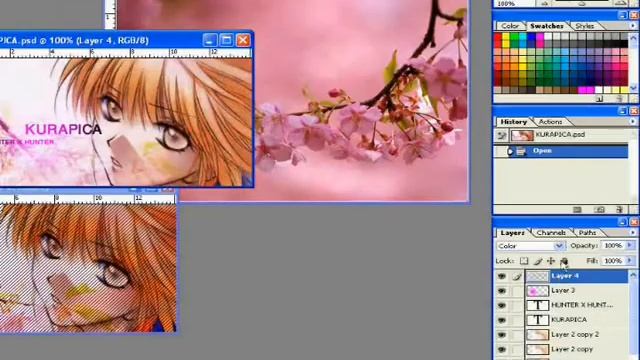Click the create new snapshot camera icon
Screen dimensions: 640x360
[599, 210]
